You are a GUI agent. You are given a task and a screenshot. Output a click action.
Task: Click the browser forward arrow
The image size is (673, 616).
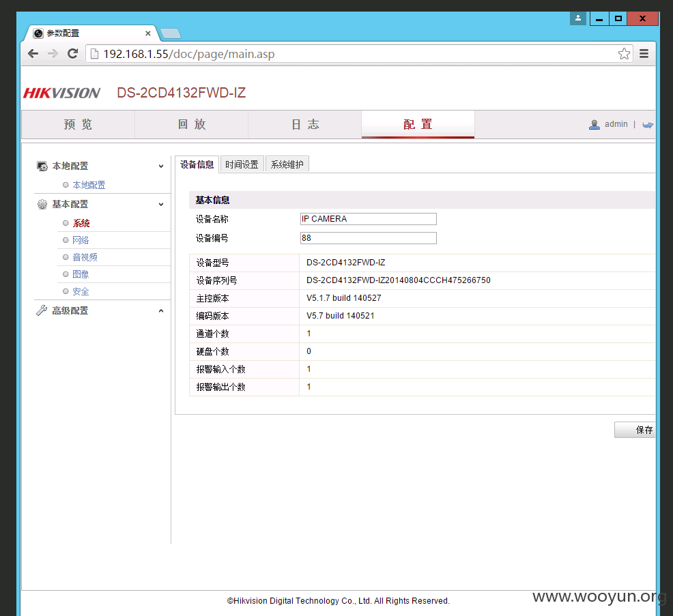[53, 54]
